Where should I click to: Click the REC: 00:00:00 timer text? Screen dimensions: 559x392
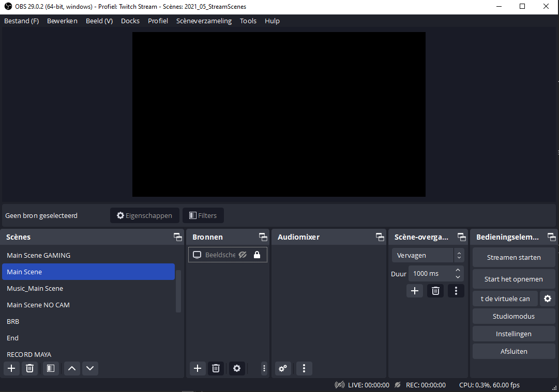coord(426,385)
